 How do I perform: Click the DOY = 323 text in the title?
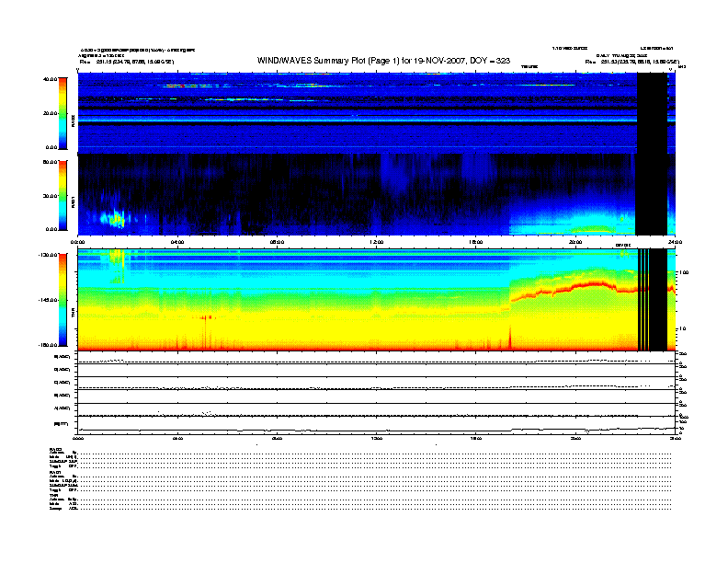point(490,61)
